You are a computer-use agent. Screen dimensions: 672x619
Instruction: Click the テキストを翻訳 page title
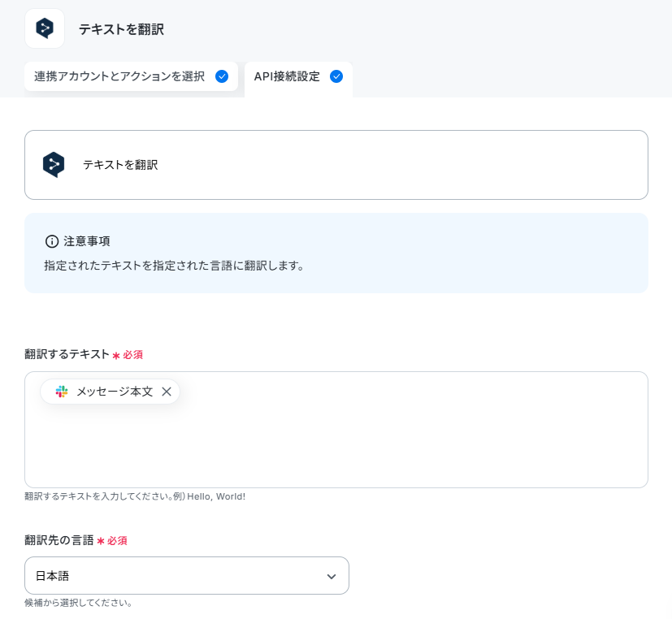121,29
